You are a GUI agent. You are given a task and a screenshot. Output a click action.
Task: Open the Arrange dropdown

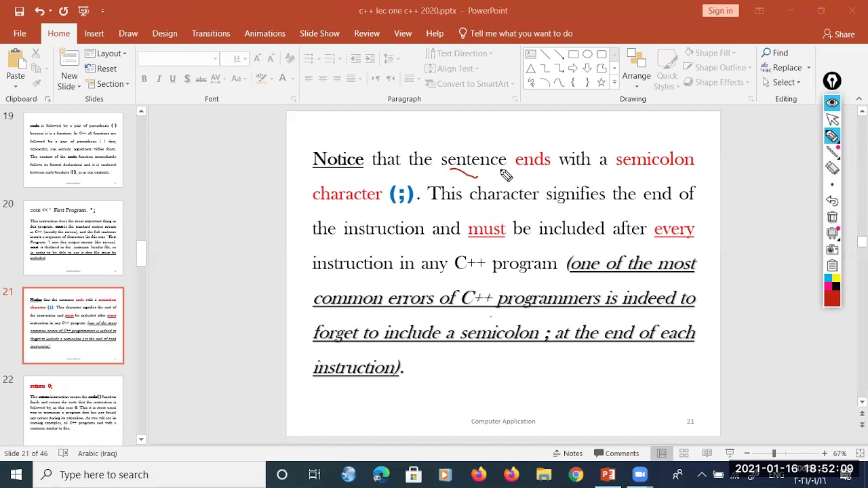[x=636, y=68]
